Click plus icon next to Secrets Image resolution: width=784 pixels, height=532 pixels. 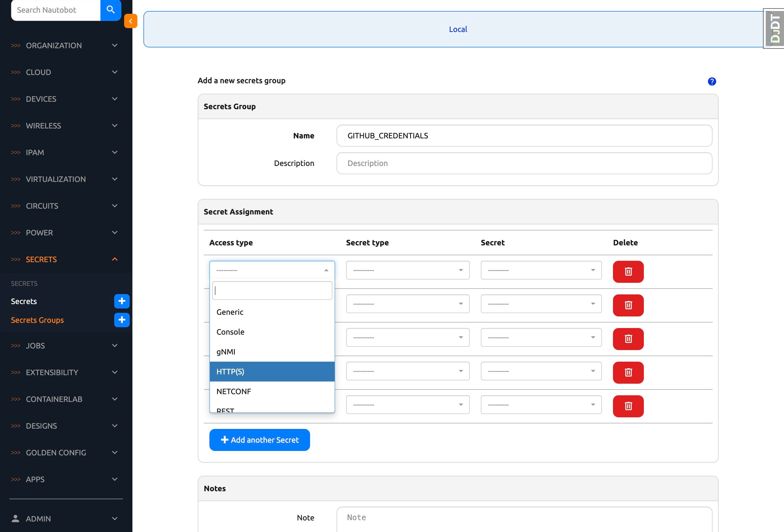(x=122, y=301)
